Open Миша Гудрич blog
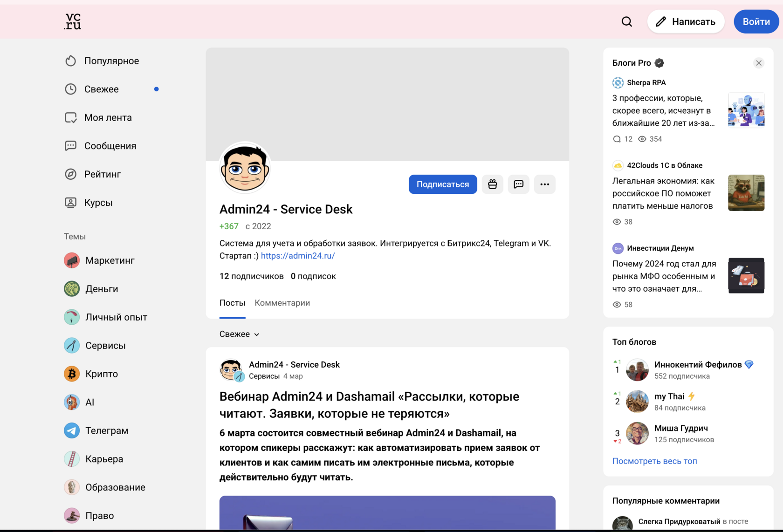 [x=681, y=428]
